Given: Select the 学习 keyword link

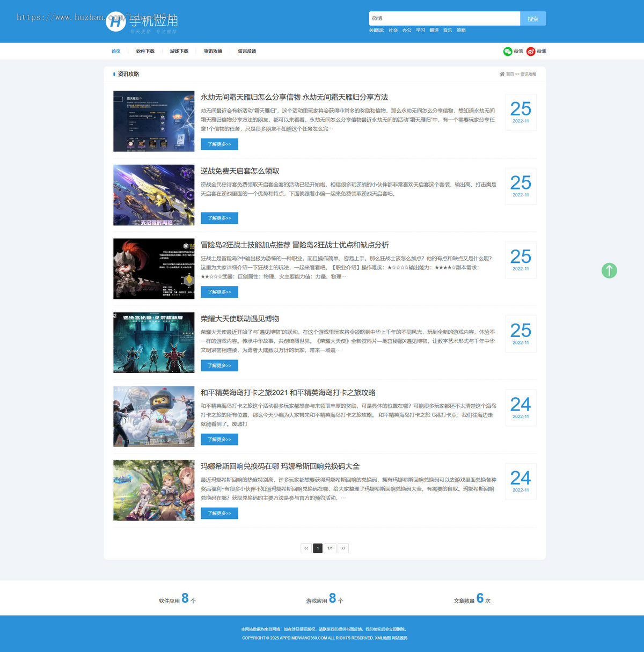Looking at the screenshot, I should 420,31.
